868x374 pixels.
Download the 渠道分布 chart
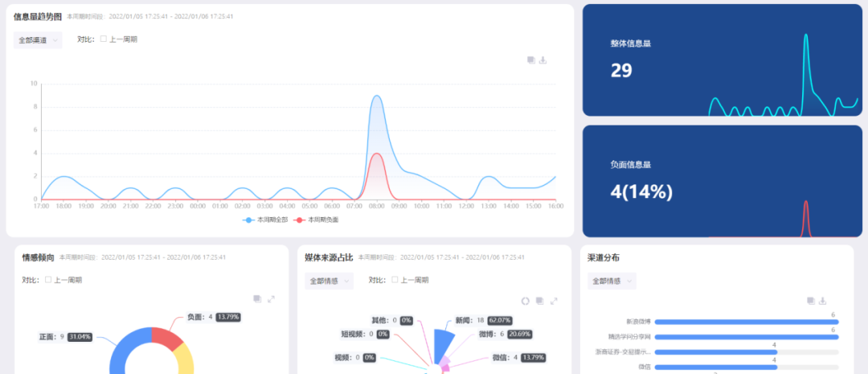tap(823, 301)
